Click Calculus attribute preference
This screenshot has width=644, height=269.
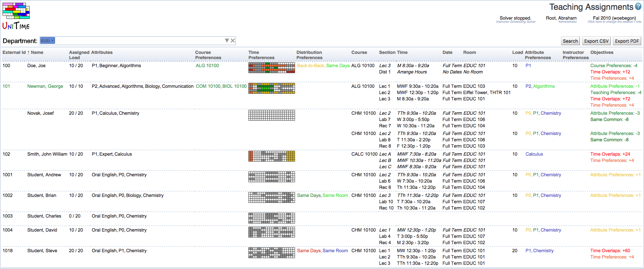[x=534, y=154]
